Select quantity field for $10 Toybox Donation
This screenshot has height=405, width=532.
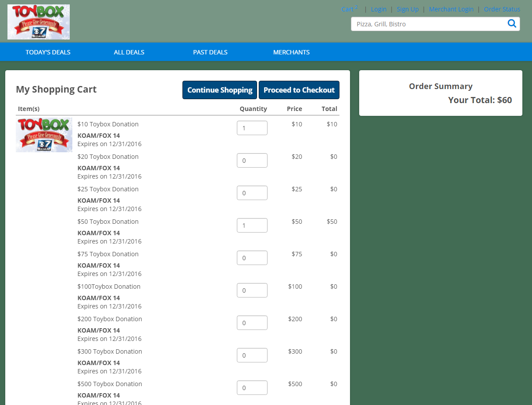point(252,128)
